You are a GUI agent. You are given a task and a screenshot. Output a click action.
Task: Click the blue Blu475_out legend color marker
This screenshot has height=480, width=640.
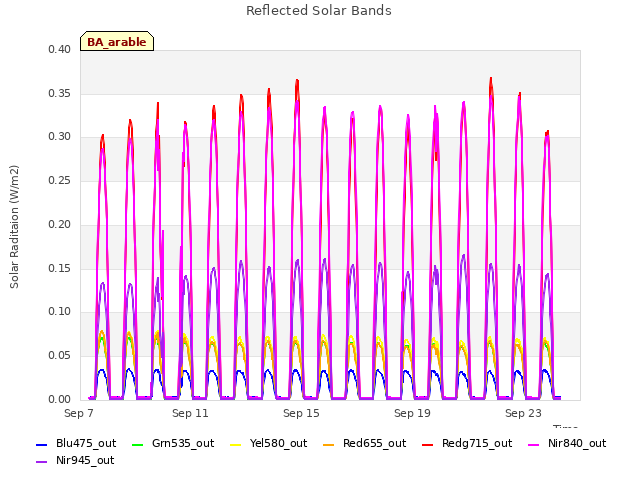tap(42, 444)
